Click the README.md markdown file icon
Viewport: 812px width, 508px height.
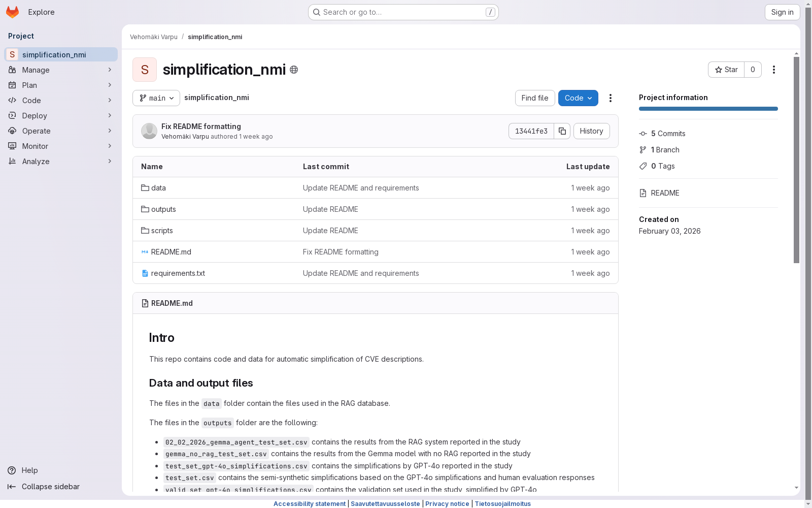pyautogui.click(x=145, y=252)
